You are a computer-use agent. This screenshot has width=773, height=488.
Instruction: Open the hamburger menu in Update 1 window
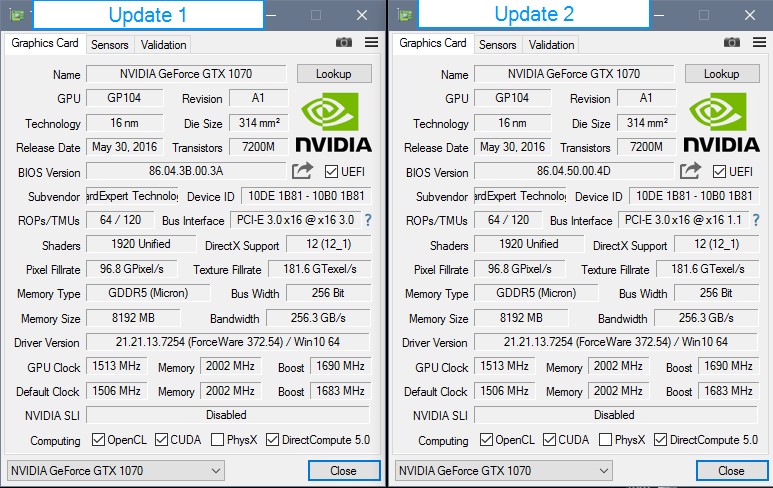click(372, 42)
